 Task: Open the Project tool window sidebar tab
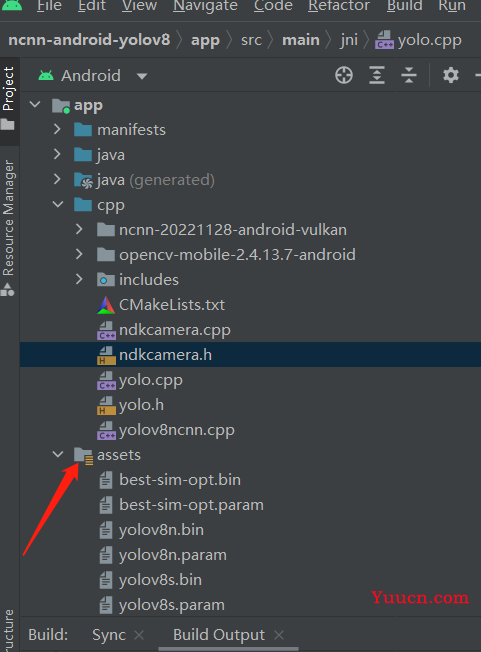(9, 98)
